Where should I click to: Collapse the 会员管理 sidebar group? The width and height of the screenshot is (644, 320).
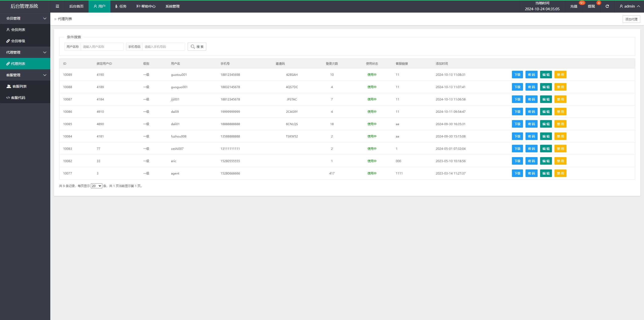click(x=25, y=18)
